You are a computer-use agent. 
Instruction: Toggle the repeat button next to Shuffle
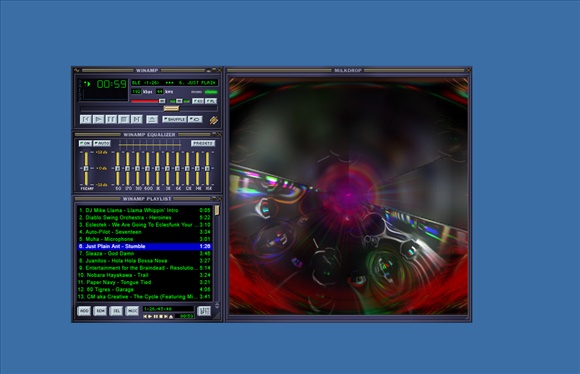tap(195, 119)
